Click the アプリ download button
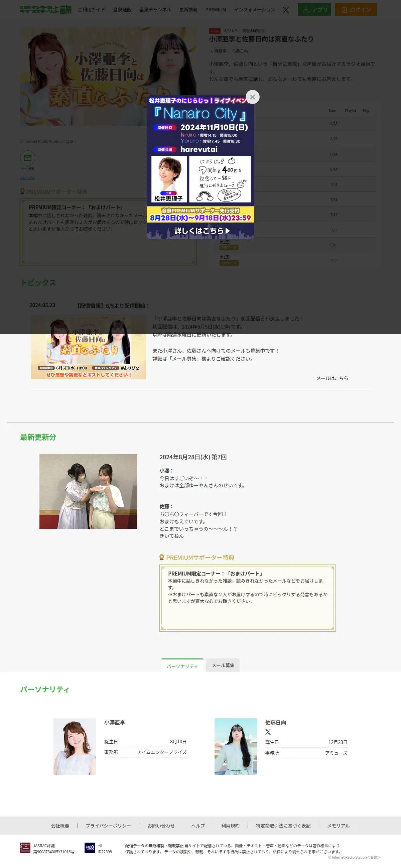The width and height of the screenshot is (401, 868). coord(314,9)
